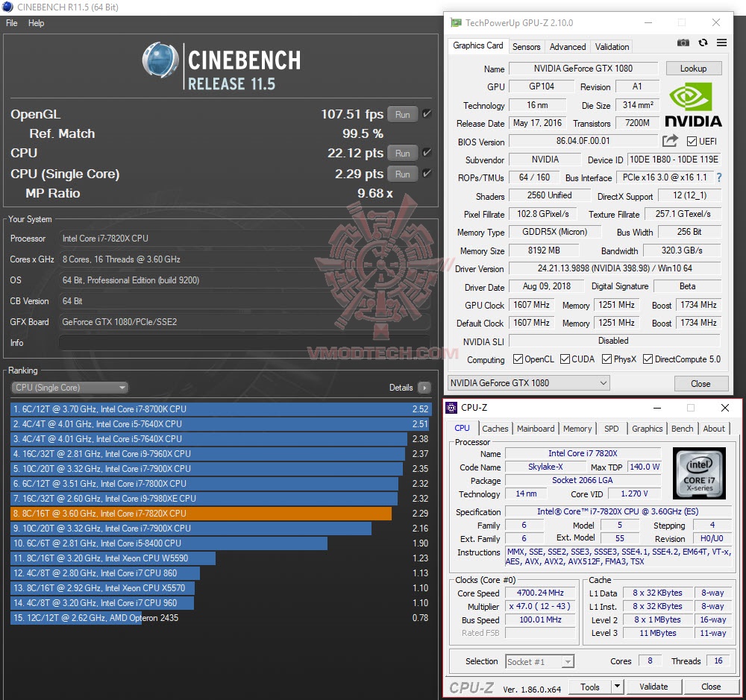The height and width of the screenshot is (700, 746).
Task: Click the GPU-Z Close button
Action: pos(700,383)
